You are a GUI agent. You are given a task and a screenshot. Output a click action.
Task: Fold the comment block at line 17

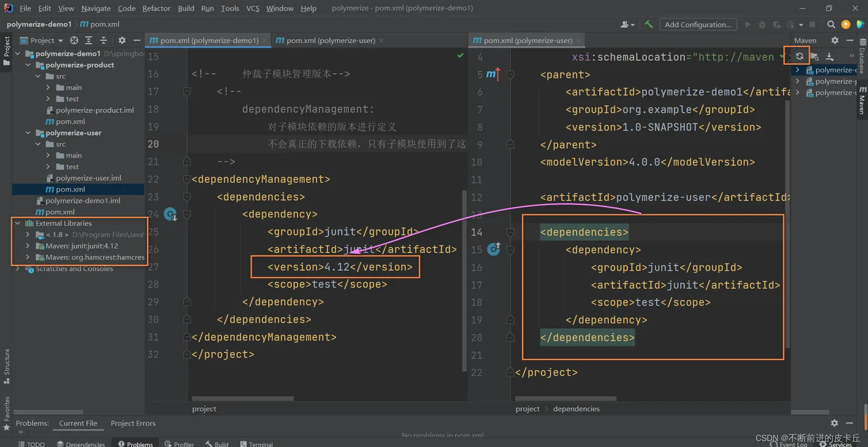click(187, 92)
